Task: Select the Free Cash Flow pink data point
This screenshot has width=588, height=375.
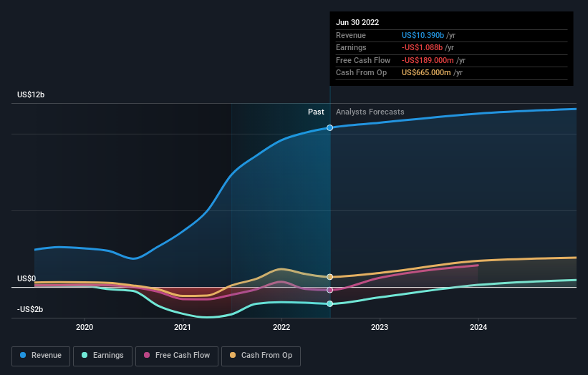Action: coord(329,290)
